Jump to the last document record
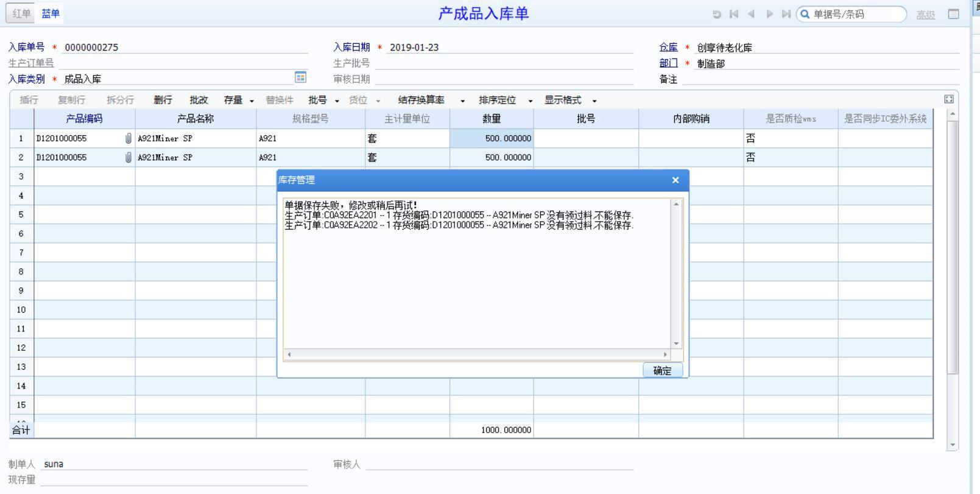This screenshot has height=494, width=980. (x=786, y=14)
